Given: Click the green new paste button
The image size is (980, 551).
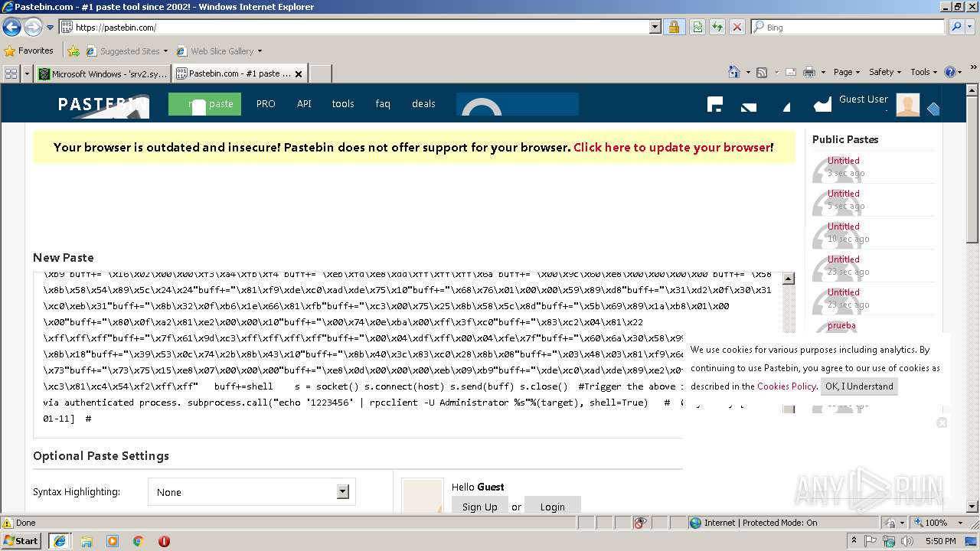Looking at the screenshot, I should tap(204, 104).
